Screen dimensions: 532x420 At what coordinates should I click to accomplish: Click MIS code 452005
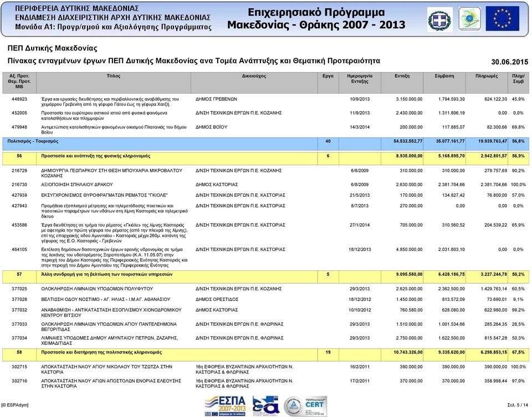(19, 113)
